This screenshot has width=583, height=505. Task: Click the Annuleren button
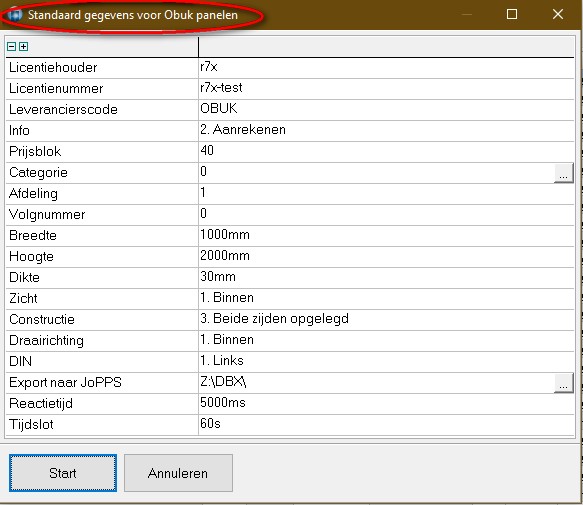pyautogui.click(x=178, y=473)
